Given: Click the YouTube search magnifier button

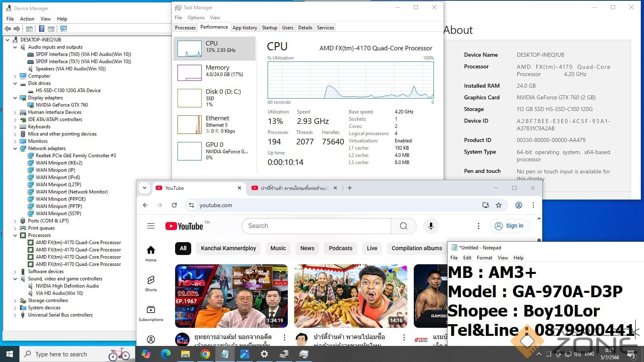Looking at the screenshot, I should 404,226.
